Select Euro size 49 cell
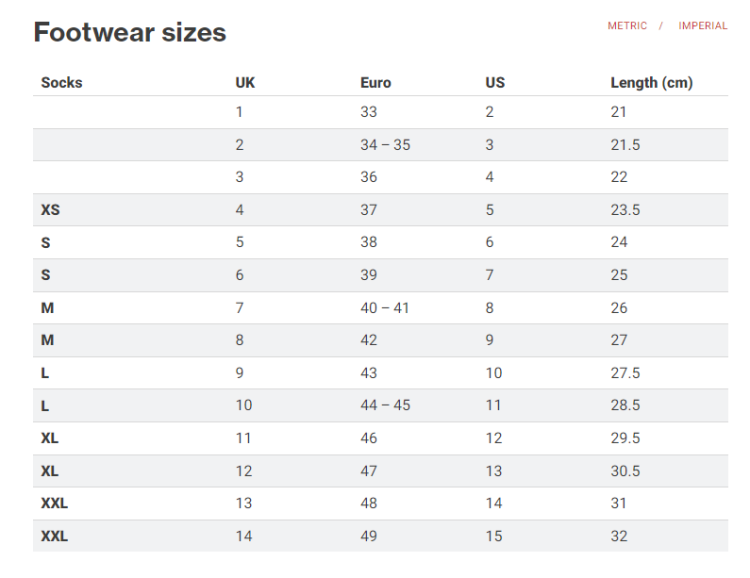 369,536
